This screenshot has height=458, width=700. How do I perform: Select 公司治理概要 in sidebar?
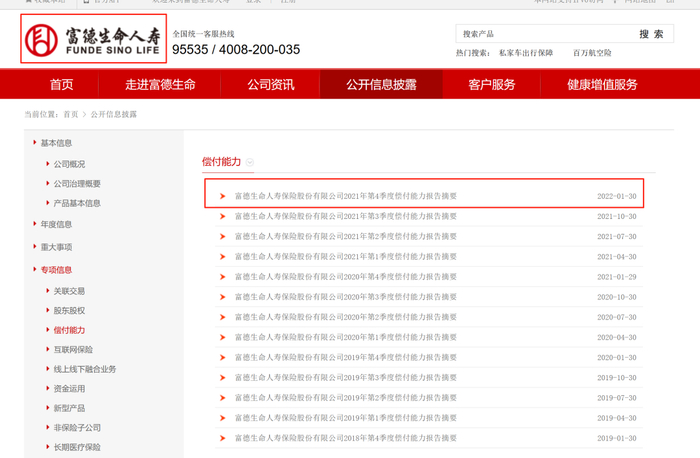tap(77, 183)
